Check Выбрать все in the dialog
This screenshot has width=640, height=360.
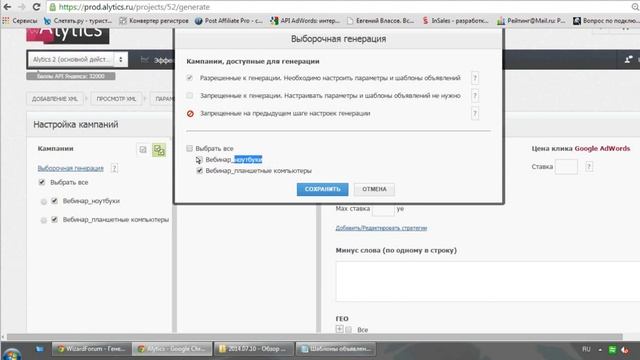coord(189,148)
